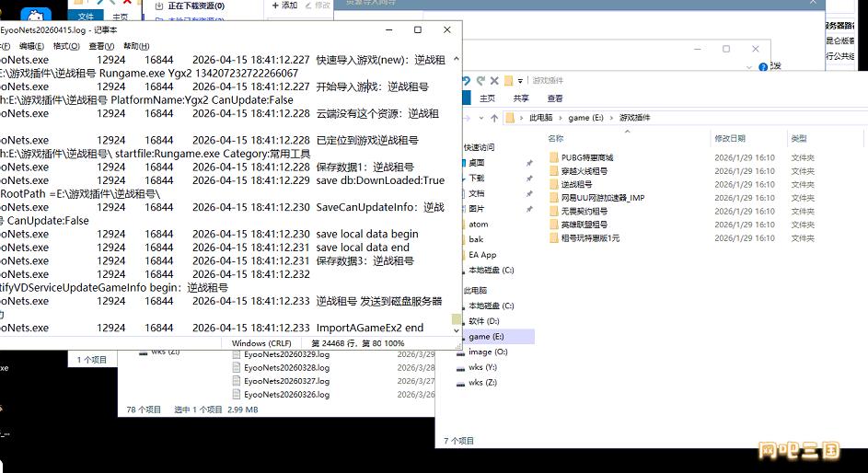Image resolution: width=868 pixels, height=473 pixels.
Task: Click the pin icon next to 桌面
Action: click(x=529, y=163)
